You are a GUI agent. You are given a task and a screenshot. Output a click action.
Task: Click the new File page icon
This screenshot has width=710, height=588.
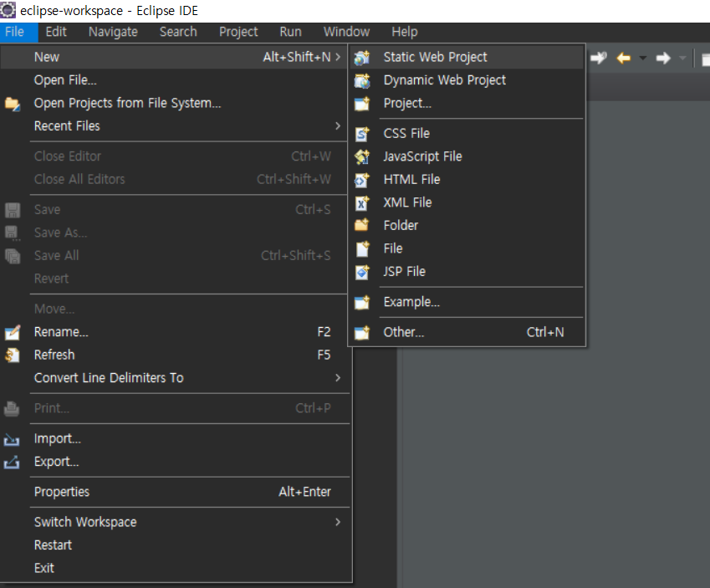362,248
